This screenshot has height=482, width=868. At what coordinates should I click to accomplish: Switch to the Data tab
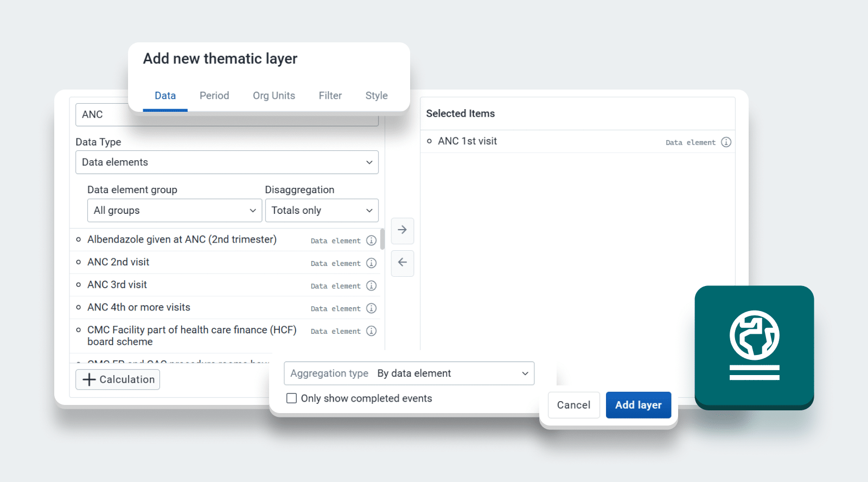tap(165, 96)
